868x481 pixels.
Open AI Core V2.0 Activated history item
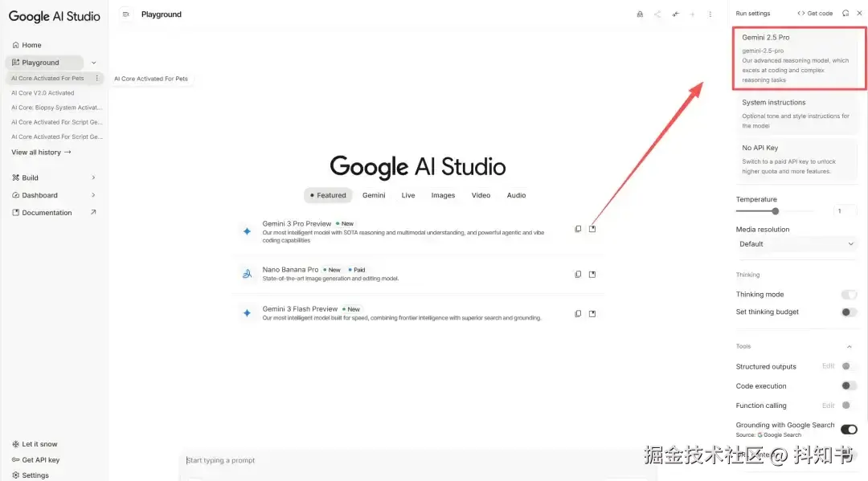coord(43,93)
